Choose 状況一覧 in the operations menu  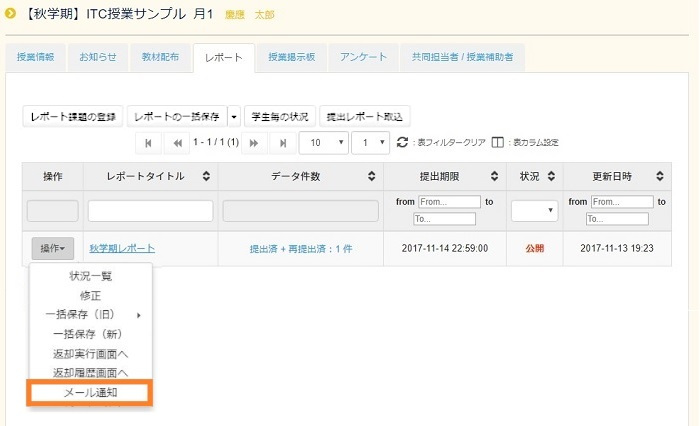(x=90, y=276)
